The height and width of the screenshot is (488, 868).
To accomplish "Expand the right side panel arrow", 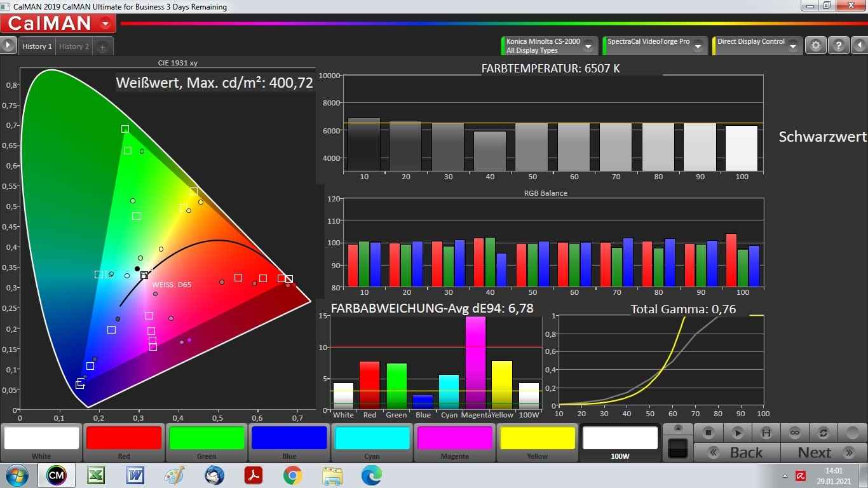I will [860, 45].
